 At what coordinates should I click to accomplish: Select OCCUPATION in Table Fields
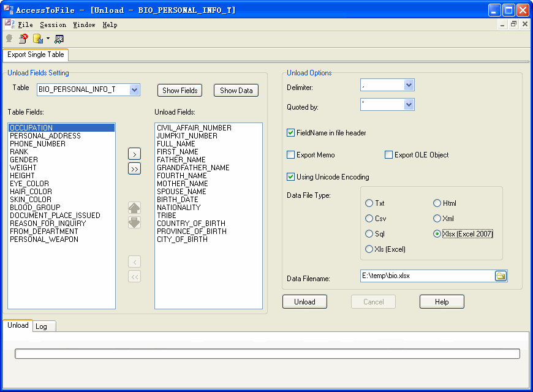(x=61, y=128)
